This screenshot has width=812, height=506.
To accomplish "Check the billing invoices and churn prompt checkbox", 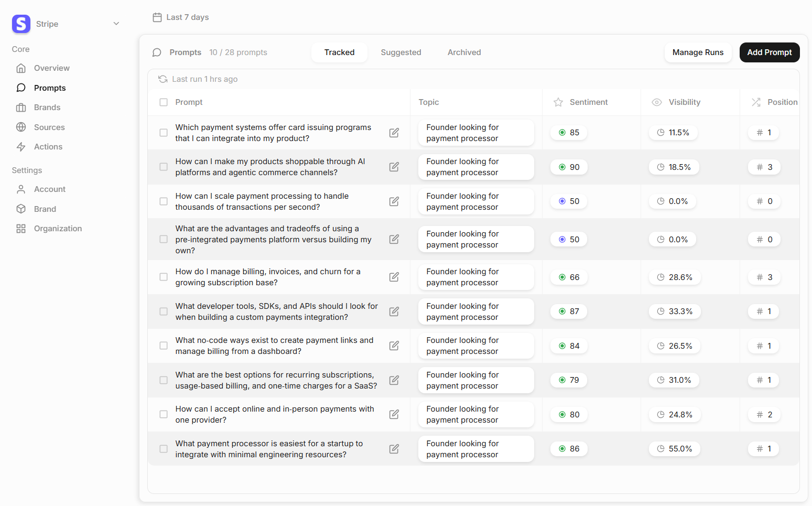I will (x=163, y=277).
